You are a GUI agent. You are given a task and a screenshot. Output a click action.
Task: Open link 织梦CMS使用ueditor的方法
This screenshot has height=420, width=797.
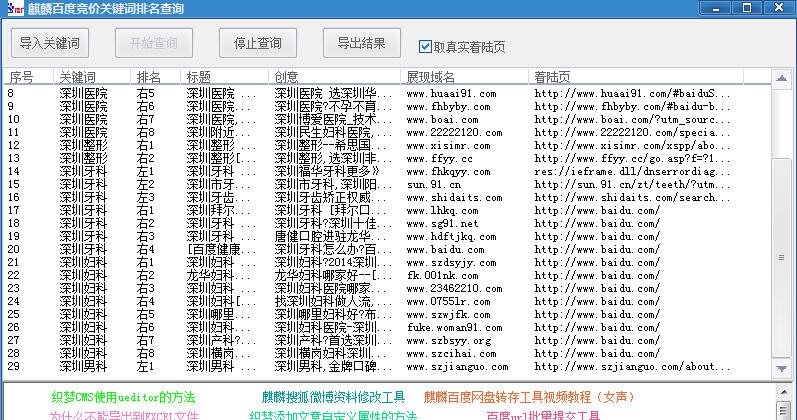(x=123, y=397)
